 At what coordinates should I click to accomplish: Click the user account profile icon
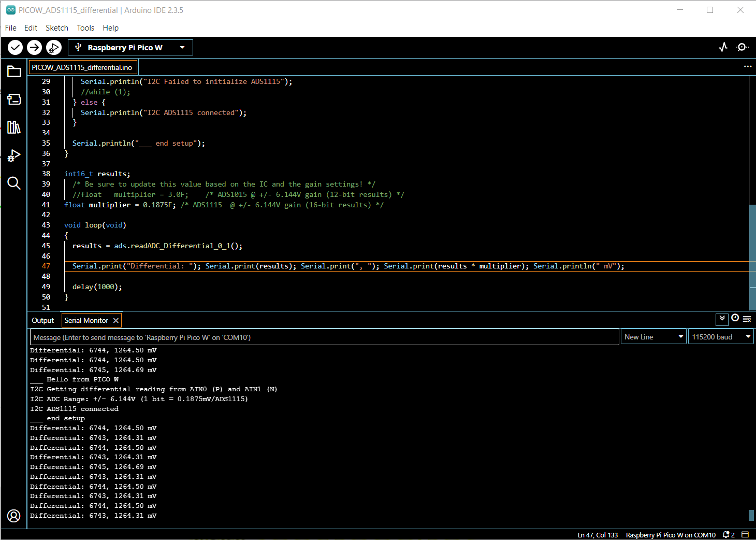14,516
